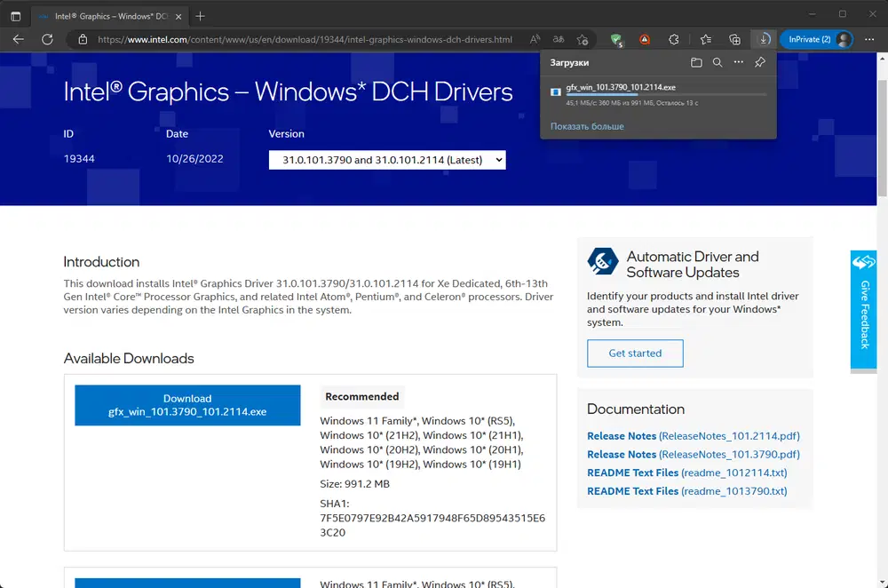Click the download progress bar for gfx_win

pos(666,94)
